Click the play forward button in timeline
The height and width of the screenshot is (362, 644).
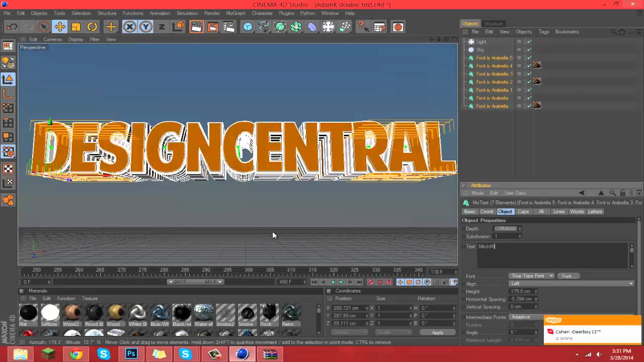click(341, 282)
